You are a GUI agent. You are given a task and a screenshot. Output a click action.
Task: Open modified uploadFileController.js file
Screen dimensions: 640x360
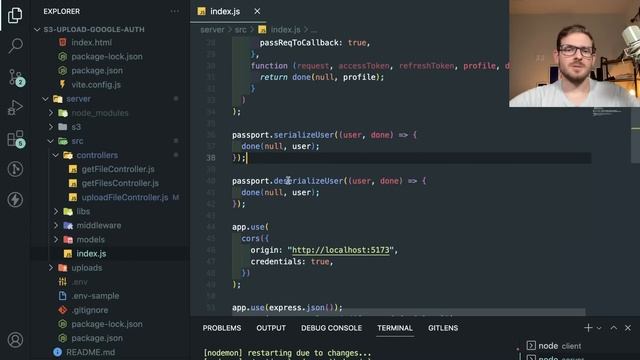pyautogui.click(x=124, y=197)
